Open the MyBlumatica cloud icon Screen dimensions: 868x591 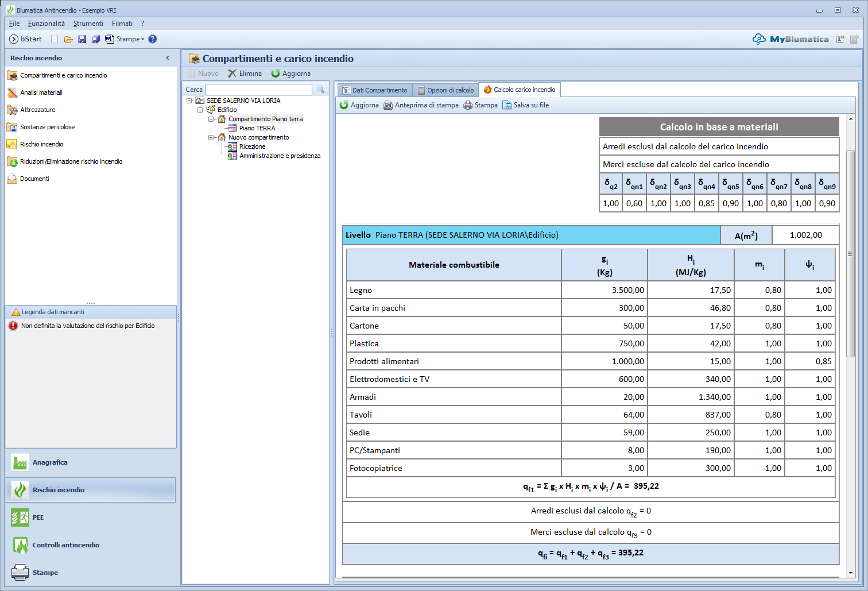point(759,39)
